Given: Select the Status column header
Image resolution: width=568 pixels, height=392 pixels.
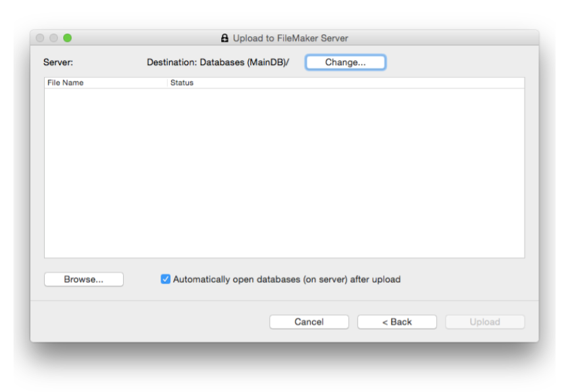Looking at the screenshot, I should (x=182, y=83).
